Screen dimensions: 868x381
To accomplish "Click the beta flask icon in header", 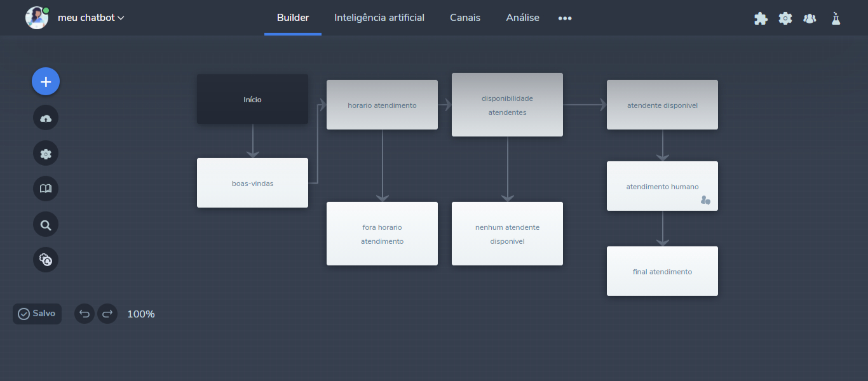I will click(836, 18).
